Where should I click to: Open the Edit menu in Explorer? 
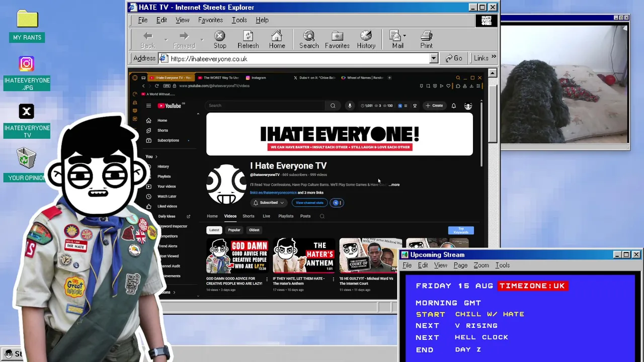[162, 20]
